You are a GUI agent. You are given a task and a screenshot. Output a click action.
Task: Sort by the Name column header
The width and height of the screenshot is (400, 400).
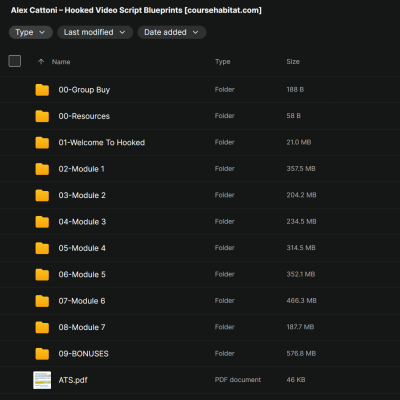[x=61, y=62]
